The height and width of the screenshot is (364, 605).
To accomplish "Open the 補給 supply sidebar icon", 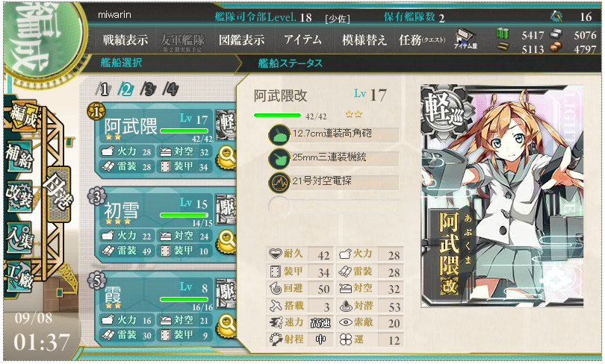I will click(x=19, y=157).
